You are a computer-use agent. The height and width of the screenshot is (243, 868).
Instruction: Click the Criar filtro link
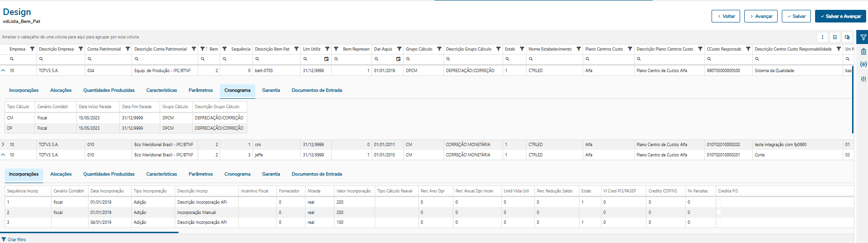coord(16,240)
